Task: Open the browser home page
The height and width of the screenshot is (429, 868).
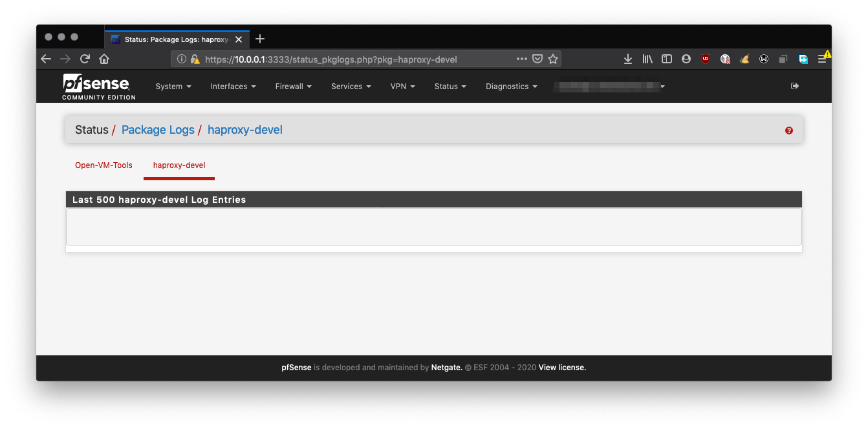Action: (x=104, y=59)
